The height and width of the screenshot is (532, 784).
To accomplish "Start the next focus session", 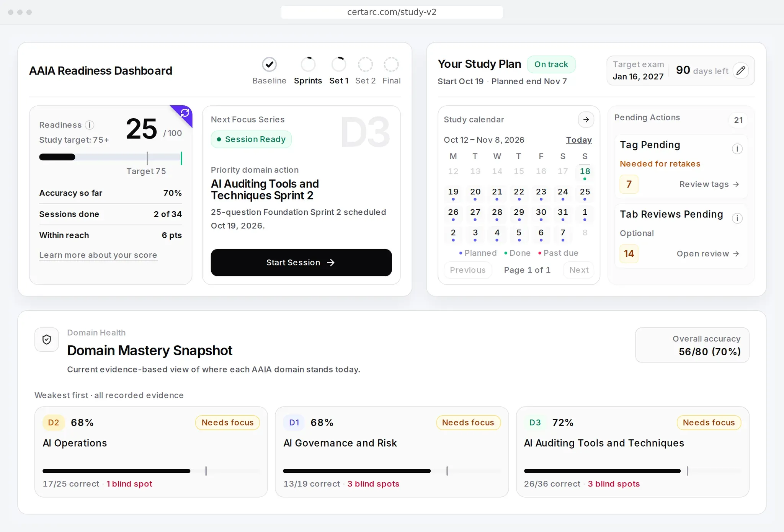I will (x=301, y=263).
